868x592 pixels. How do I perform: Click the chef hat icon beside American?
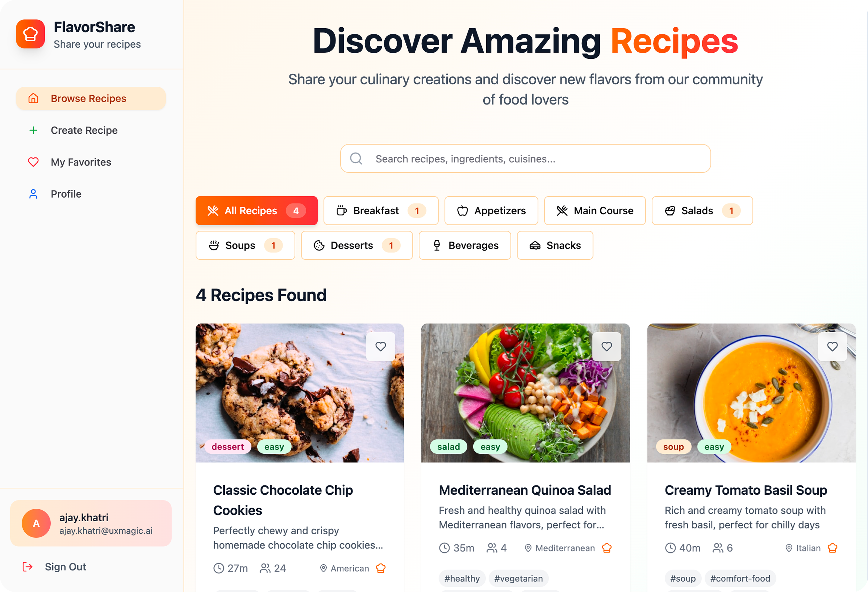coord(381,568)
